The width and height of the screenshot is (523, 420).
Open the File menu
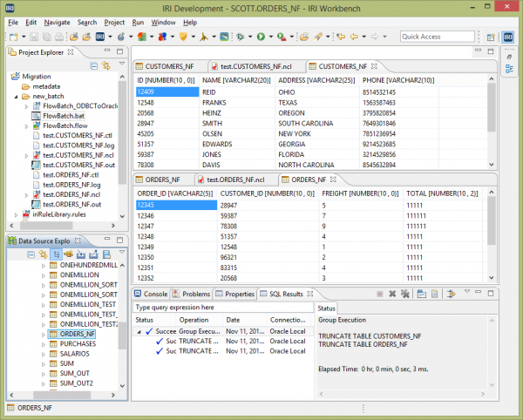click(13, 23)
